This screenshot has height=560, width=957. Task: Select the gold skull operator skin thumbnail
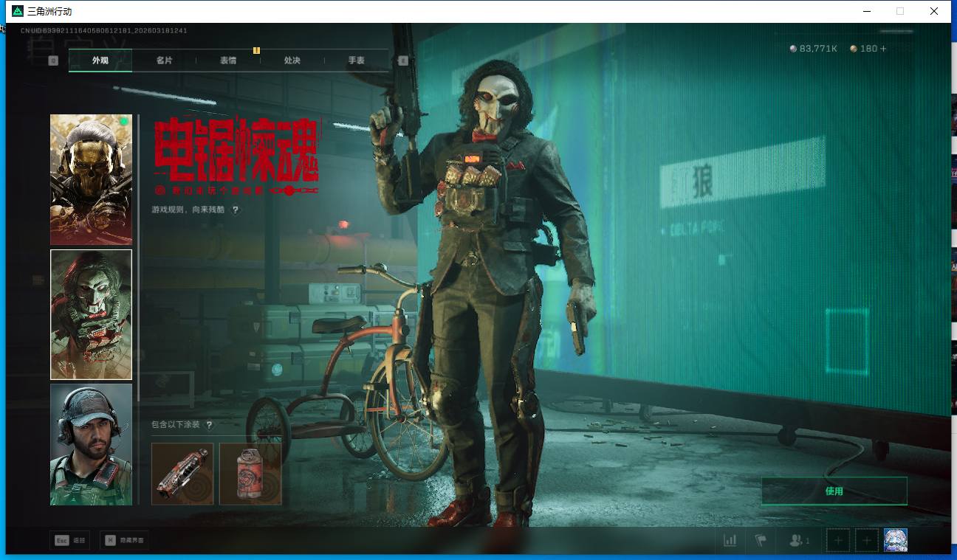[91, 179]
